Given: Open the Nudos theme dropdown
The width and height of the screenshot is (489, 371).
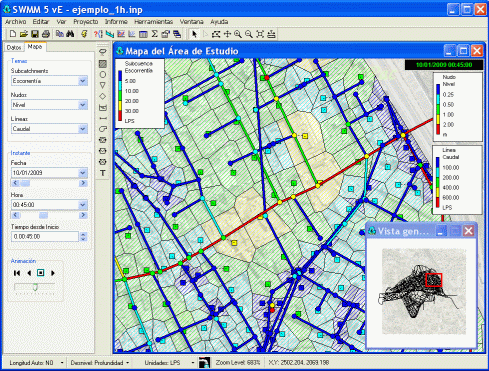Looking at the screenshot, I should [83, 105].
